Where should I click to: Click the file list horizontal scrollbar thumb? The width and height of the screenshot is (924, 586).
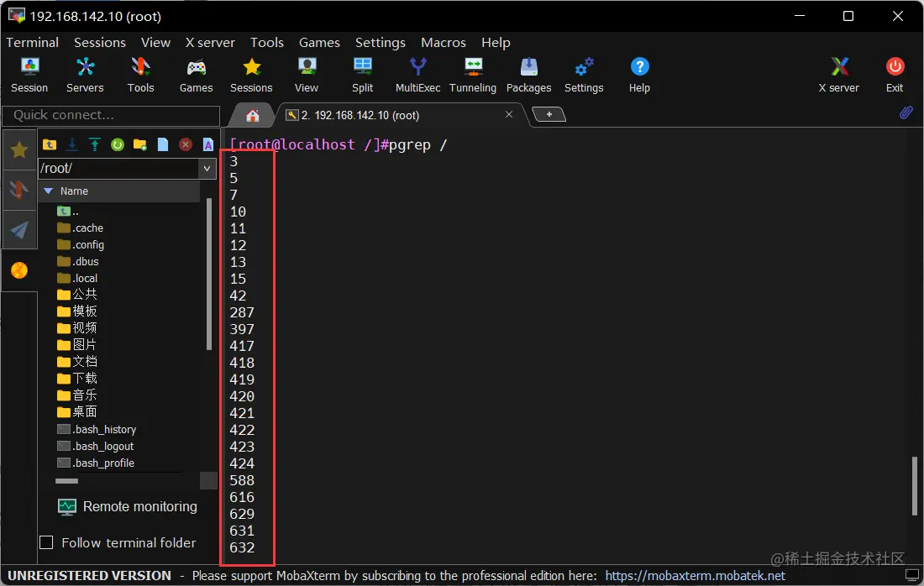66,480
